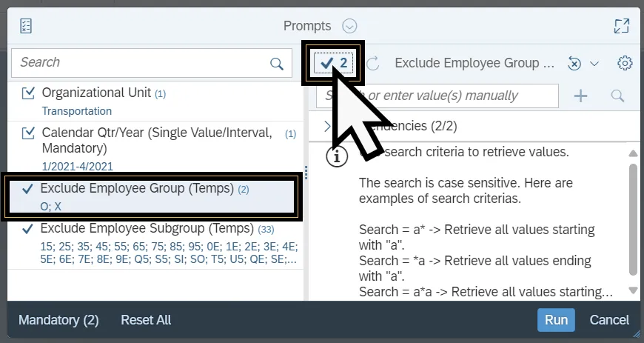Expand the Prompts dialog to full screen

point(622,26)
